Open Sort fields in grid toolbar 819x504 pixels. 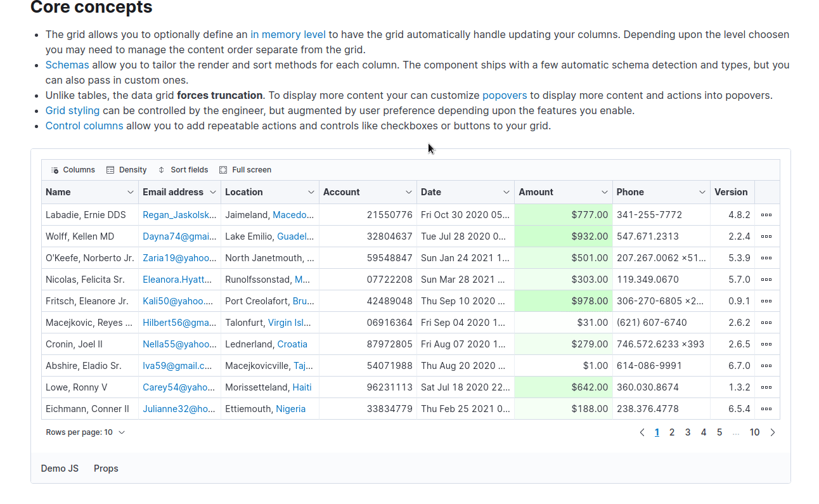click(162, 170)
